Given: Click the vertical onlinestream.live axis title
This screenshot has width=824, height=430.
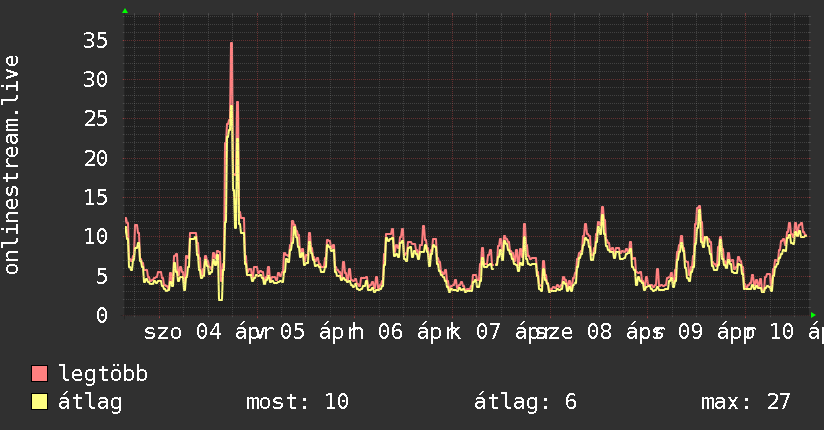Looking at the screenshot, I should pos(12,165).
